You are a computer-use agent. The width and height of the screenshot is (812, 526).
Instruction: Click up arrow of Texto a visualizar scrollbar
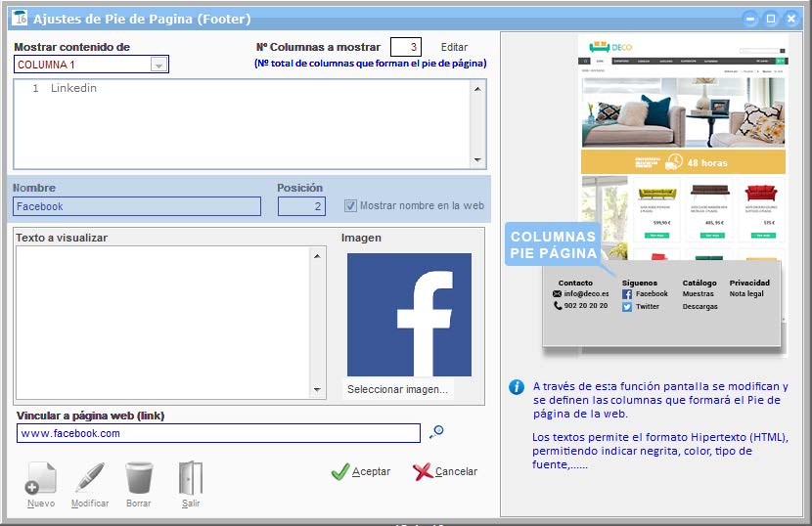coord(317,256)
